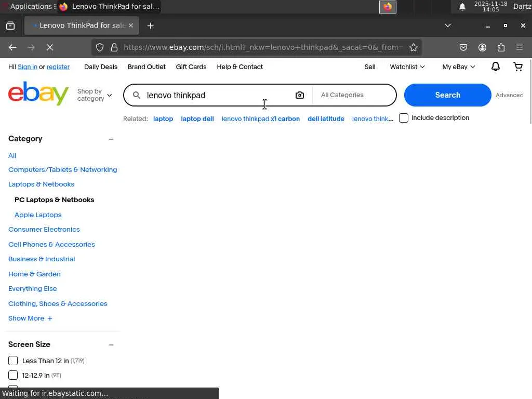Screen dimensions: 532x399
Task: Open eBay notifications bell
Action: [495, 66]
